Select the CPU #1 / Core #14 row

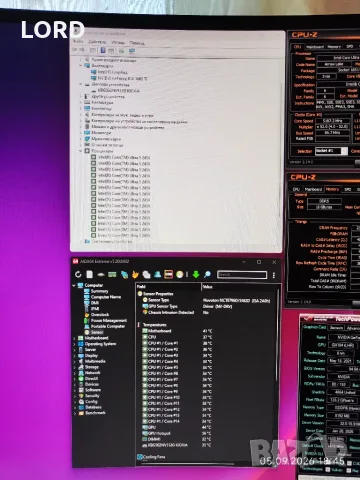pos(207,421)
